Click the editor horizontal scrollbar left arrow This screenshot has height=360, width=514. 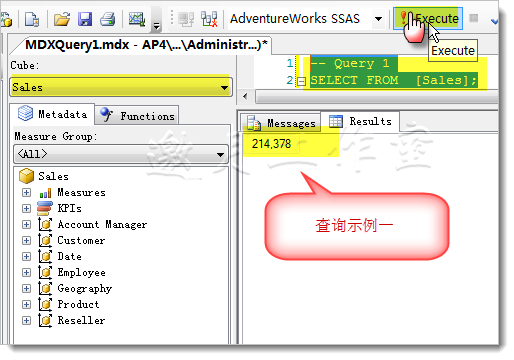[245, 97]
